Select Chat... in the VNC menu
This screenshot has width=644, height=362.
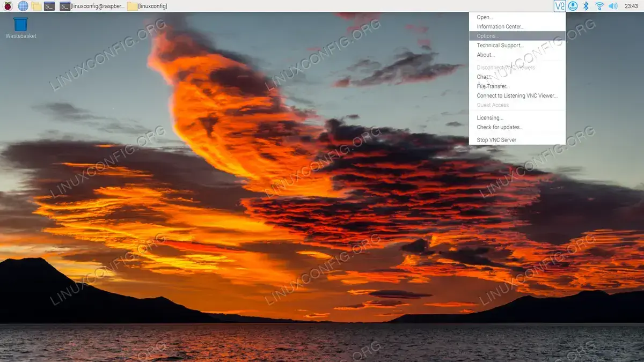pyautogui.click(x=517, y=77)
